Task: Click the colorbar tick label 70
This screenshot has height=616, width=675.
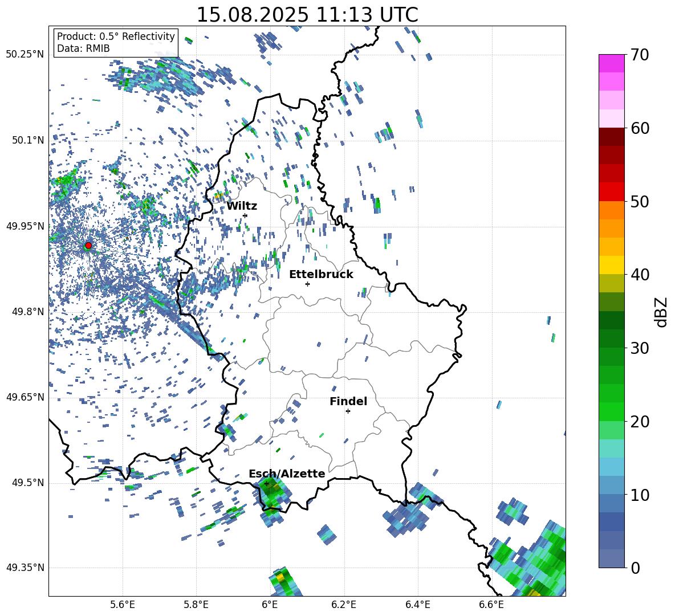Action: click(640, 55)
